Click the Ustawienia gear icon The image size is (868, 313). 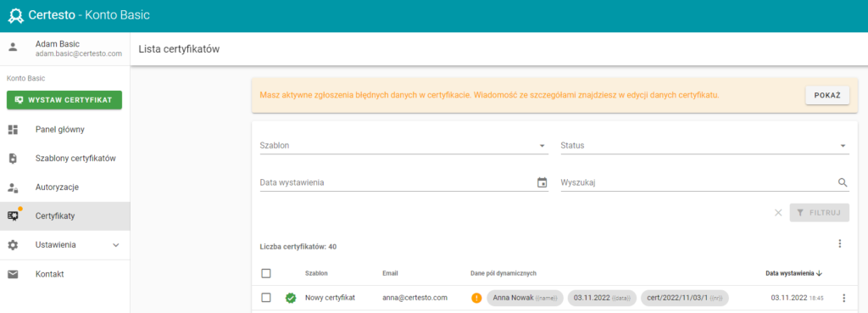[x=14, y=245]
